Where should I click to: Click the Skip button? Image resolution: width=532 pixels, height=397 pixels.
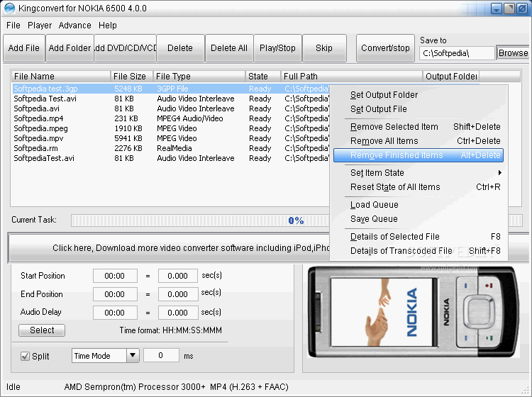click(324, 48)
